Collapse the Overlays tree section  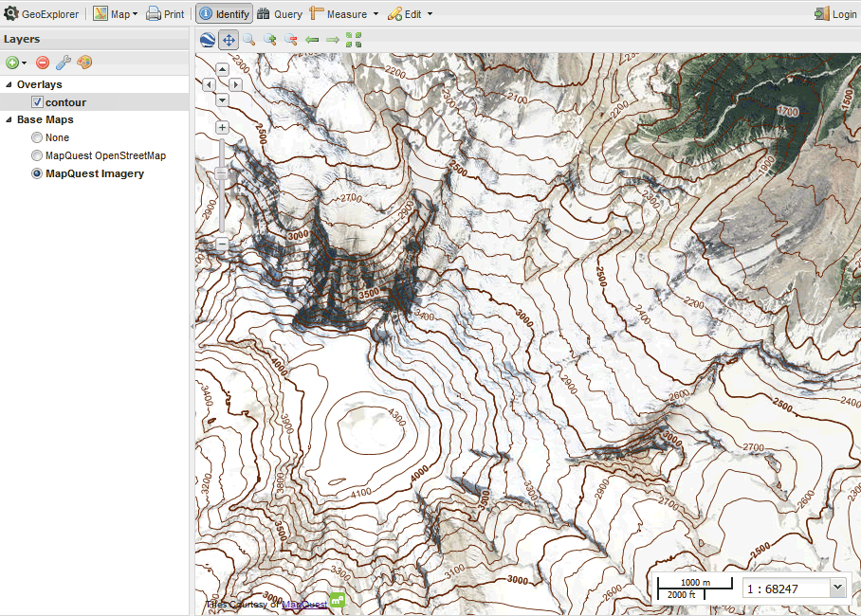(x=9, y=83)
